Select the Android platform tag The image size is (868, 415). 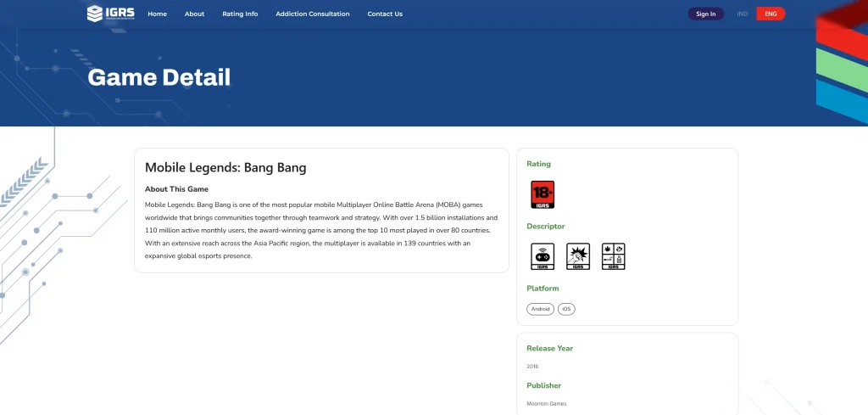[540, 309]
